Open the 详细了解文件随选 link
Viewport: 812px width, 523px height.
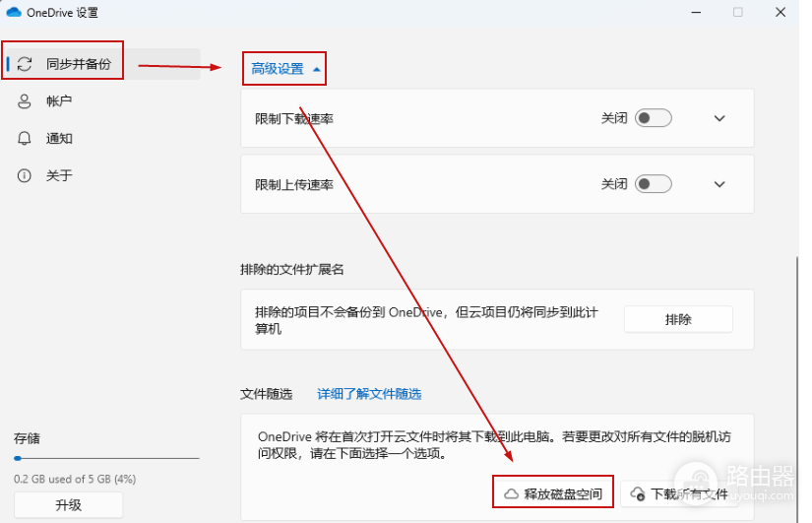click(369, 394)
